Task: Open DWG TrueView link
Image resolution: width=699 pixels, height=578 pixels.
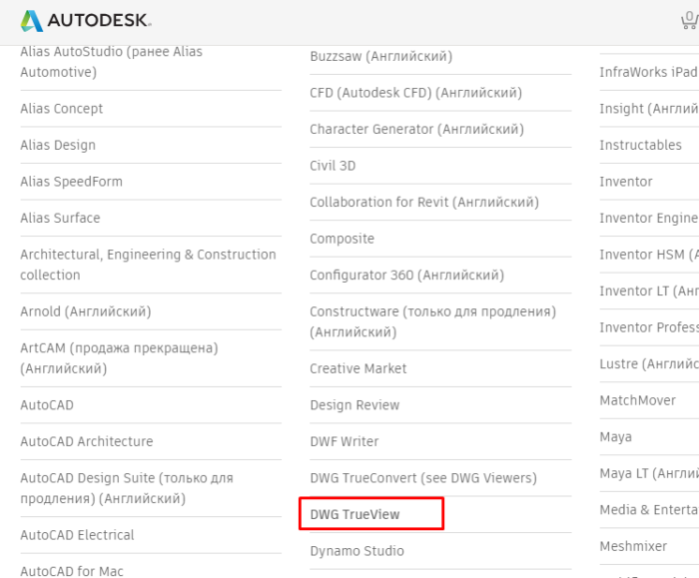Action: point(355,515)
